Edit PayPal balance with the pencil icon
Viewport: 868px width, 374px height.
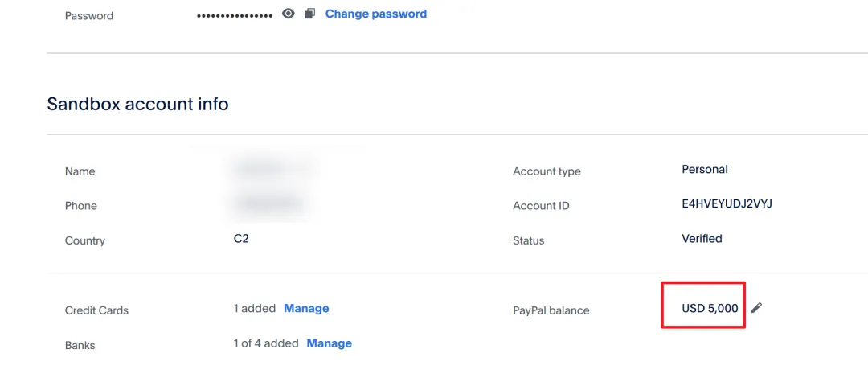click(x=756, y=308)
